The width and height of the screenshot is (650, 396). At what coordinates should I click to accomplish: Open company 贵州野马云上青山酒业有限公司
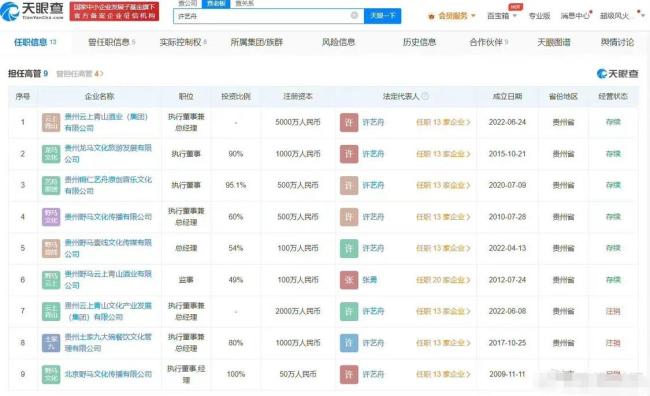(x=108, y=279)
